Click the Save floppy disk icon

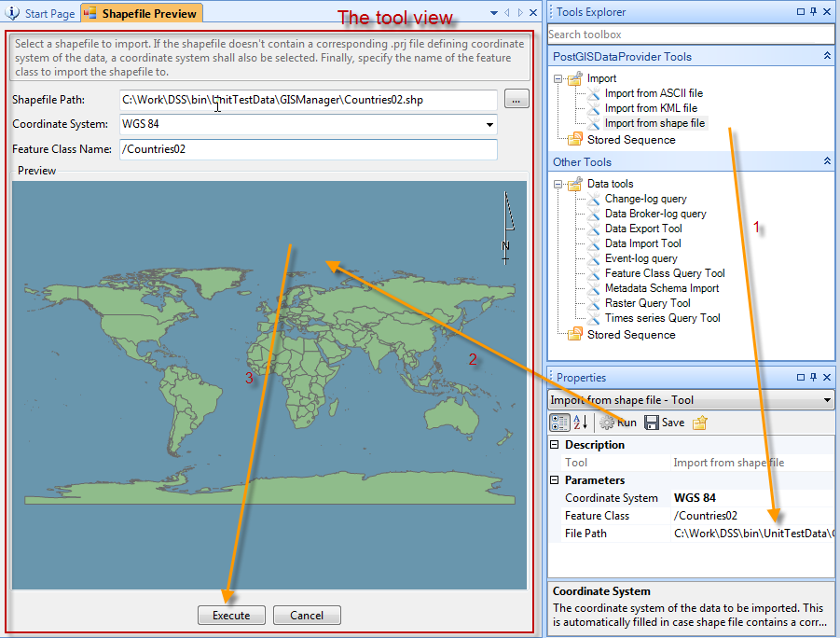[x=652, y=423]
